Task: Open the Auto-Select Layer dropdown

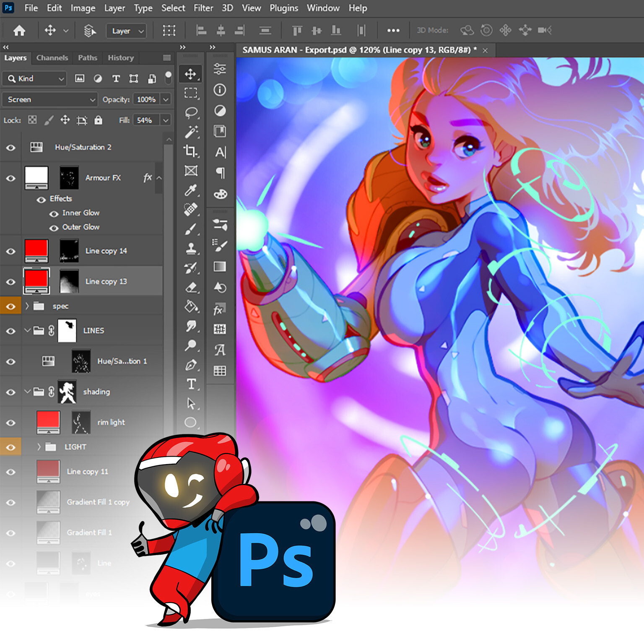Action: pos(126,31)
